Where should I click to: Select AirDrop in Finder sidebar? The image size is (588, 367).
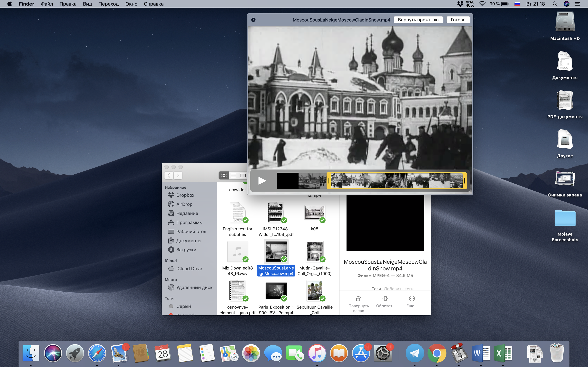(184, 204)
